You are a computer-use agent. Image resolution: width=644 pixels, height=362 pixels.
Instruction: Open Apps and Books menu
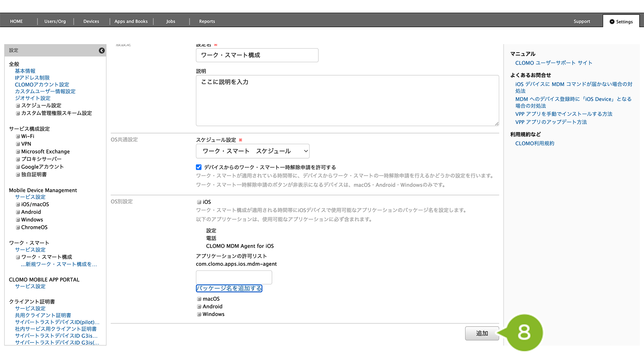pos(131,21)
